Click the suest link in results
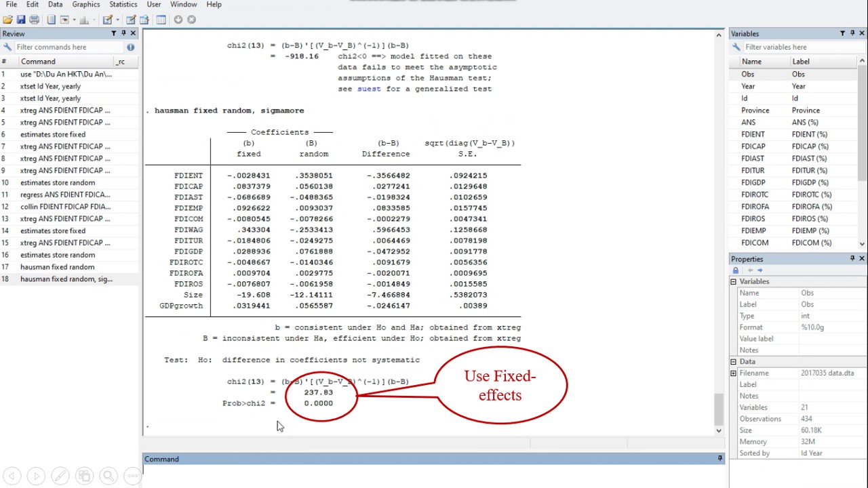This screenshot has width=868, height=488. 368,89
